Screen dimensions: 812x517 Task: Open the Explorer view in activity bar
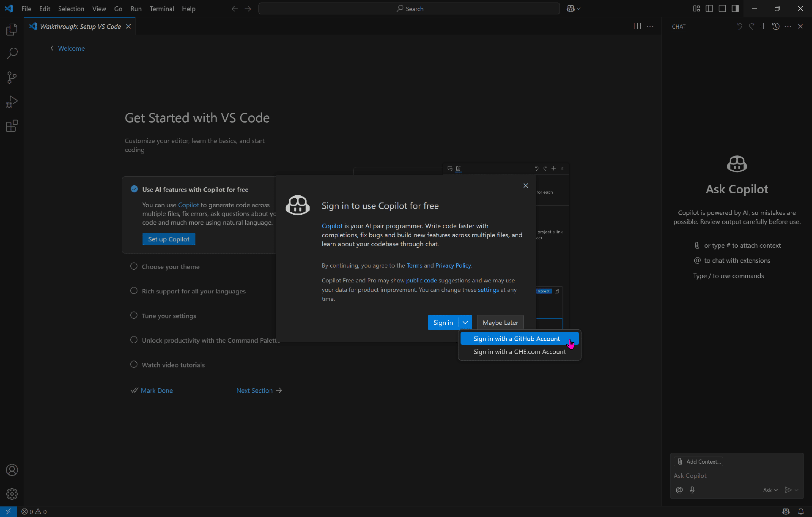[12, 30]
